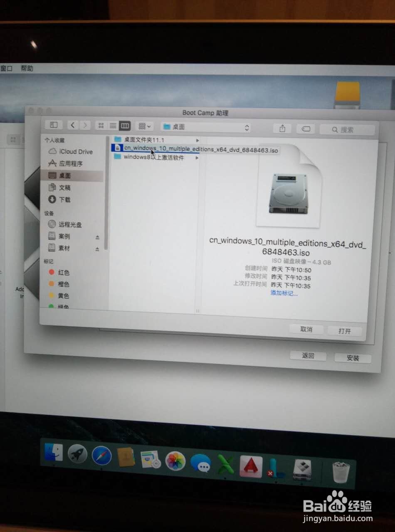Expand the windows8以上激活软件 folder arrow
This screenshot has height=532, width=395.
tap(197, 158)
